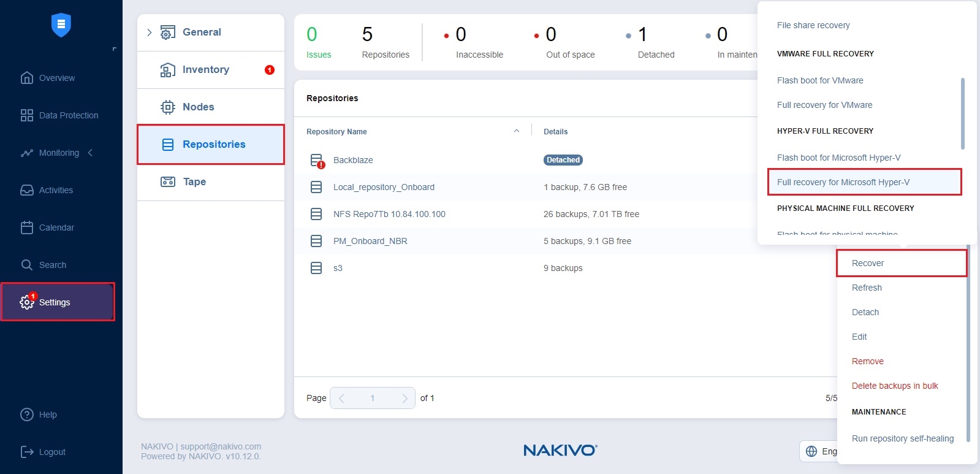Click the recovery menu scrollbar

click(x=962, y=113)
